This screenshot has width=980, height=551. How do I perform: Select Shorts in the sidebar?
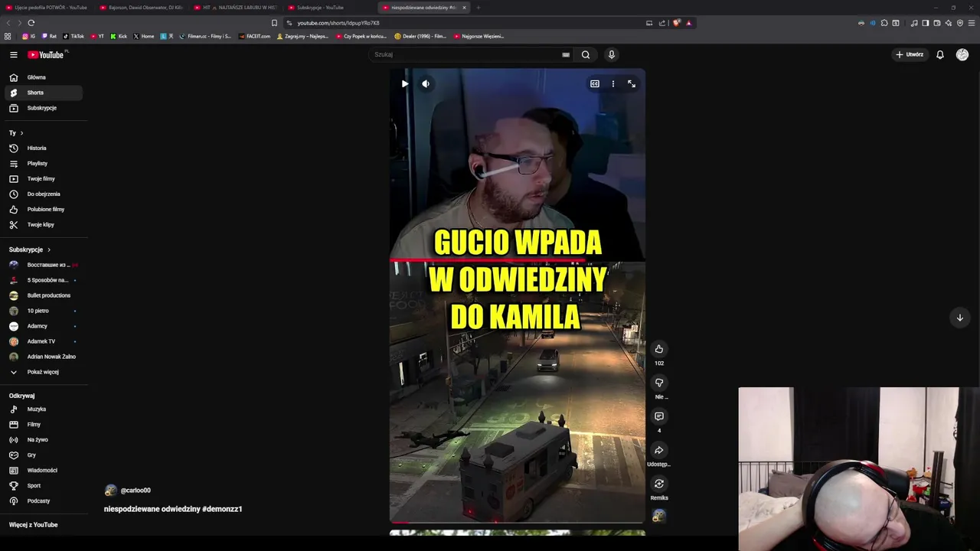pyautogui.click(x=43, y=93)
